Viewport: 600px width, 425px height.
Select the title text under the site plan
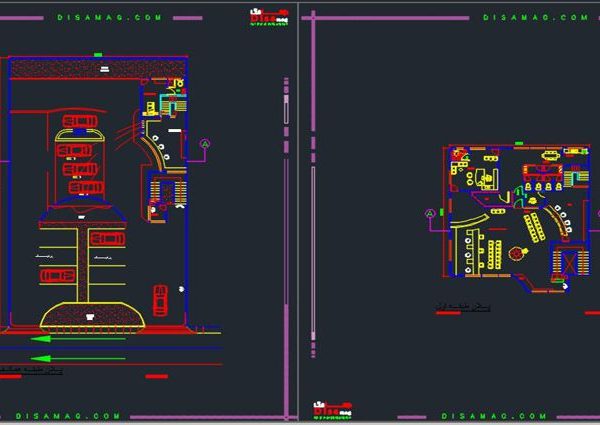point(32,371)
